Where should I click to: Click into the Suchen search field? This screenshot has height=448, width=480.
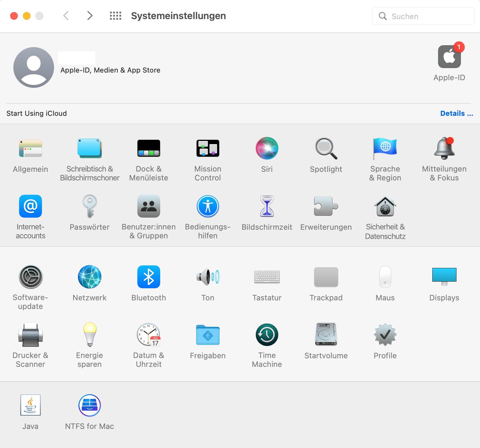[x=423, y=16]
